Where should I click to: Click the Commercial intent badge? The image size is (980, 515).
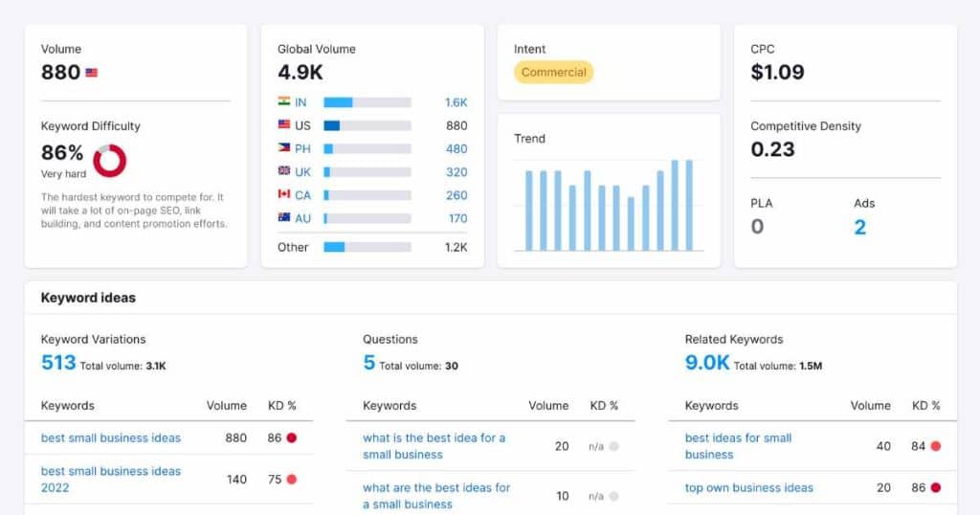(554, 72)
